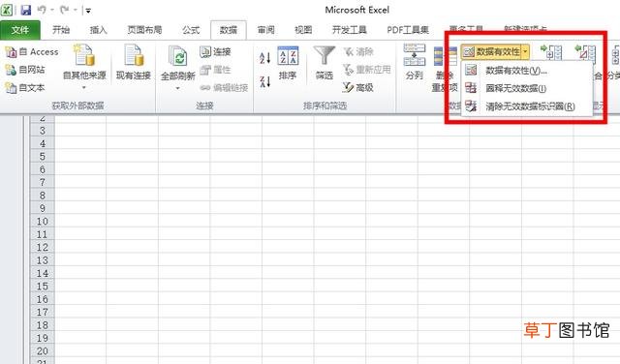Click the Ungroup (取消组合) outline icon
This screenshot has height=364, width=620.
(x=585, y=52)
